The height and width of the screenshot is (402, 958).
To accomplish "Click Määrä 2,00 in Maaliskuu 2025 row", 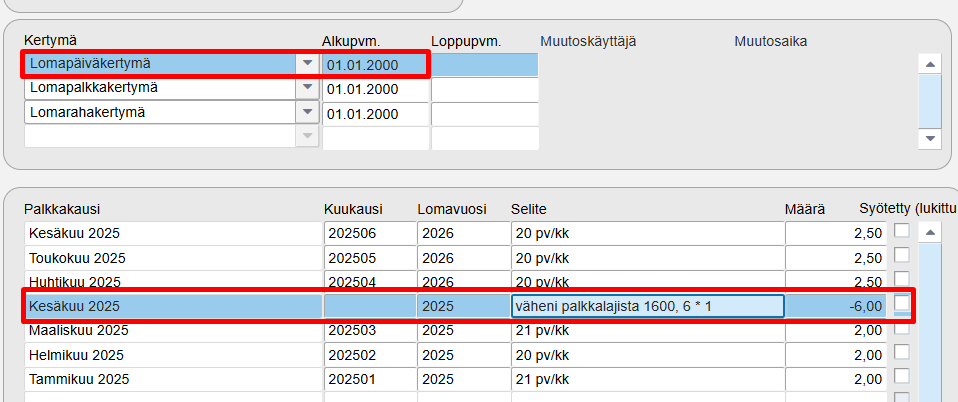I will [836, 331].
